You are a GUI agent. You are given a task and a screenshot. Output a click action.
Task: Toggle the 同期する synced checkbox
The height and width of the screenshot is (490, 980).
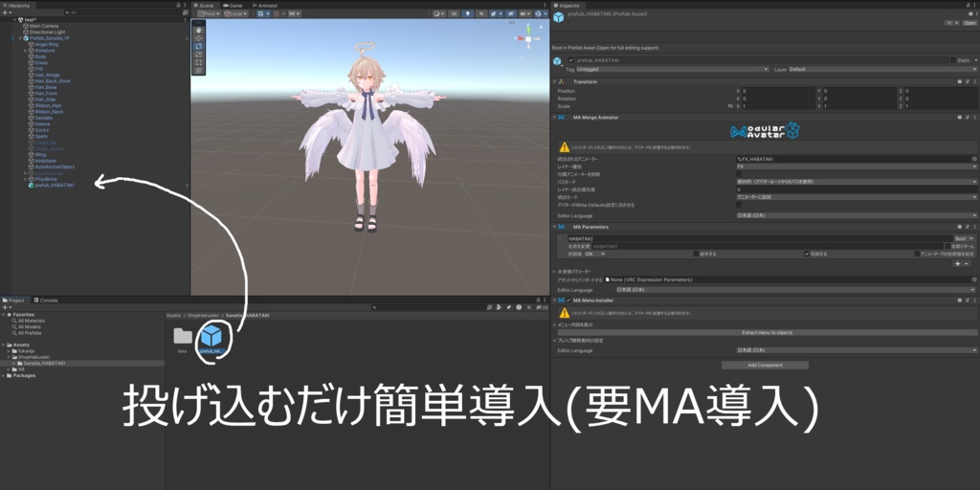point(807,254)
